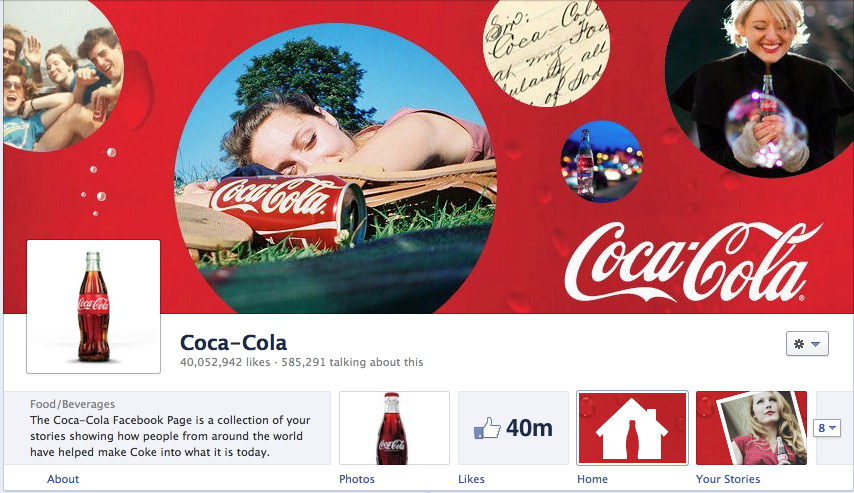Click the 40m Likes thumbs-up tile

tap(513, 428)
